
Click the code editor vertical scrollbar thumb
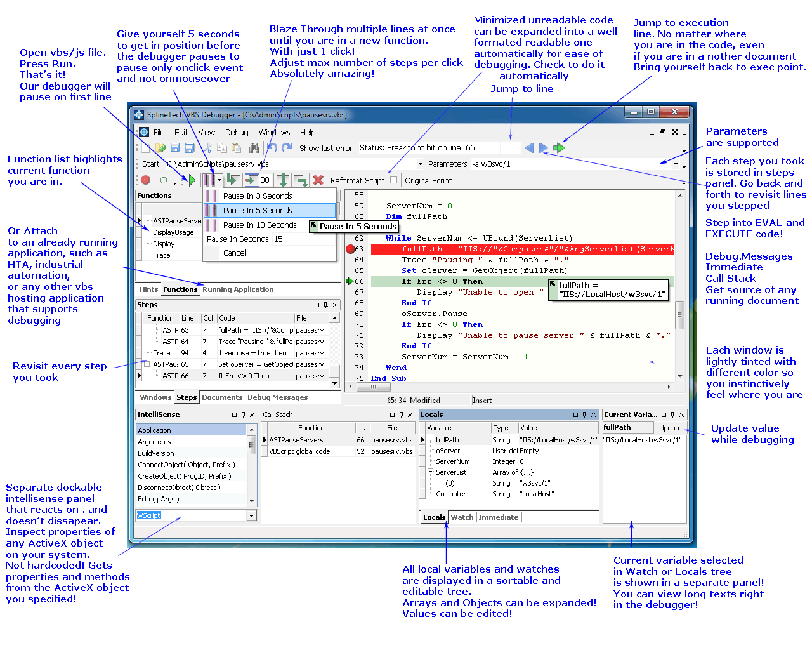pos(679,315)
